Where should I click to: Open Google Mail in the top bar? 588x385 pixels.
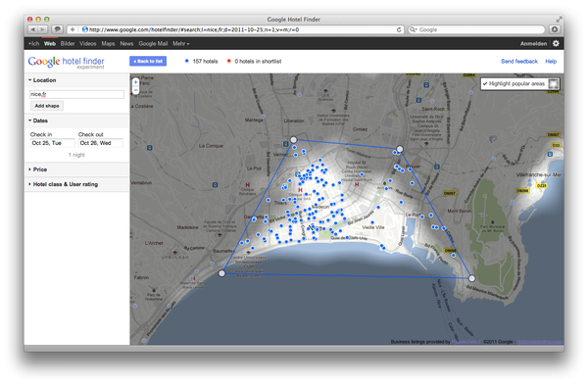point(153,43)
